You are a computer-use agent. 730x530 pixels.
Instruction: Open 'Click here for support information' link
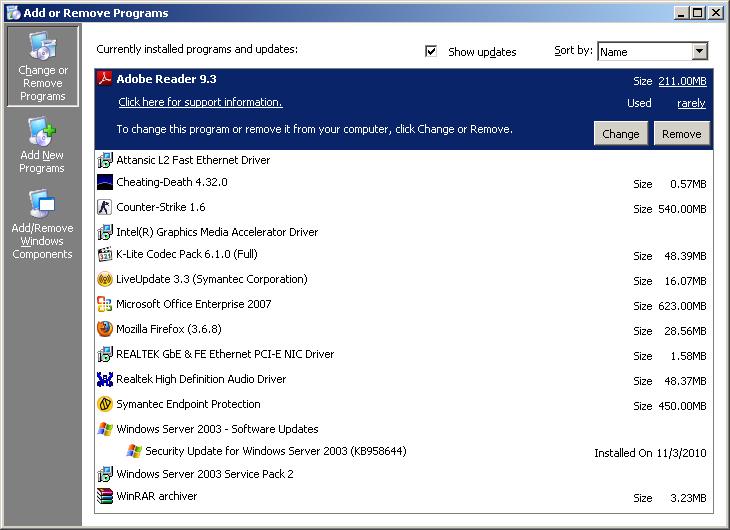[200, 102]
